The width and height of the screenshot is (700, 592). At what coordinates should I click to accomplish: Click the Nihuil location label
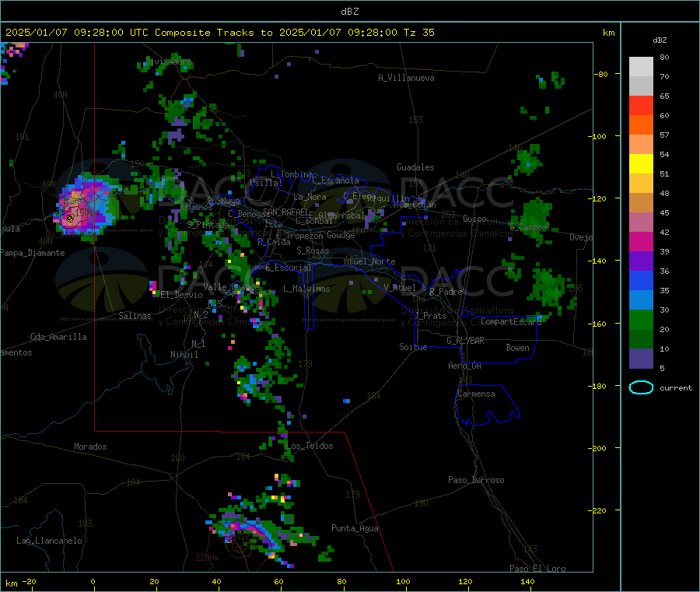pos(184,355)
